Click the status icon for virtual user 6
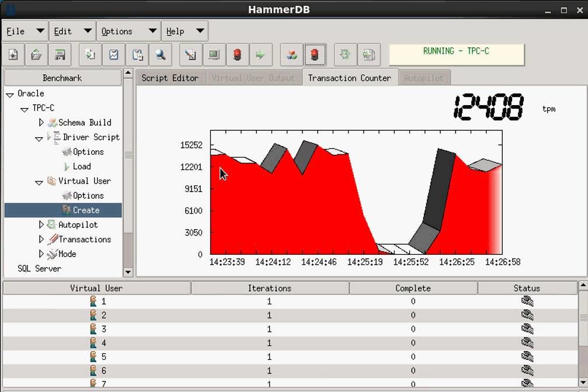The image size is (588, 392). (527, 370)
